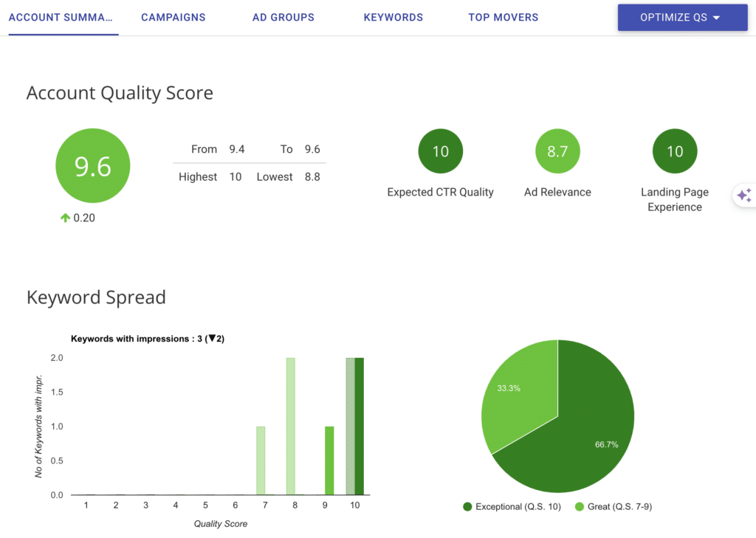Go to the Top Movers tab

[x=503, y=18]
